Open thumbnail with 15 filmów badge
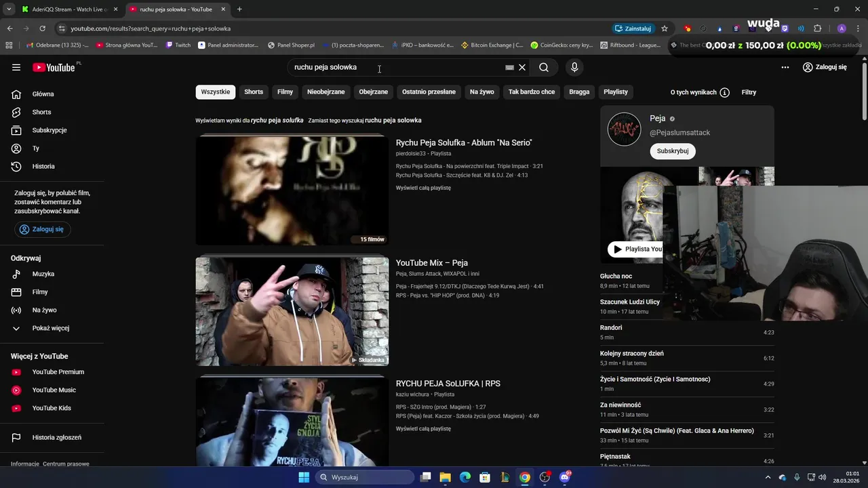 point(292,190)
